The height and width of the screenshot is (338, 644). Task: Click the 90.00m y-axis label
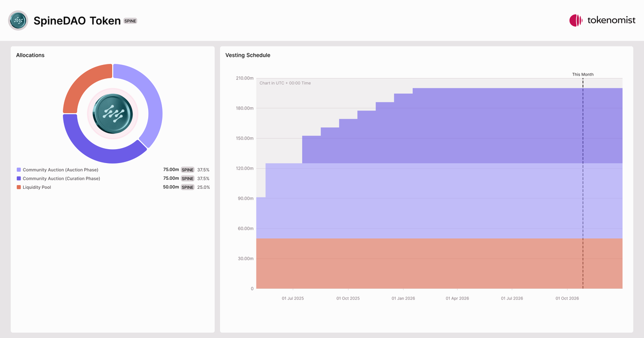246,199
